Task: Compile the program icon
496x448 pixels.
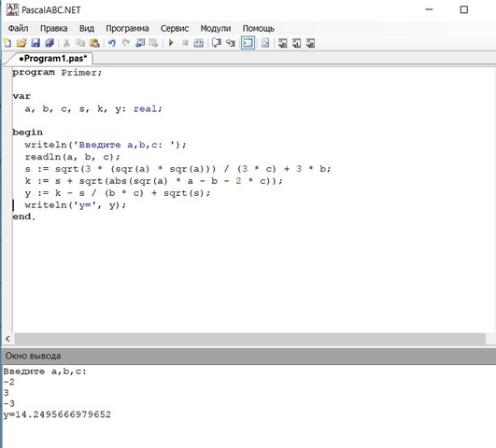Action: (199, 43)
